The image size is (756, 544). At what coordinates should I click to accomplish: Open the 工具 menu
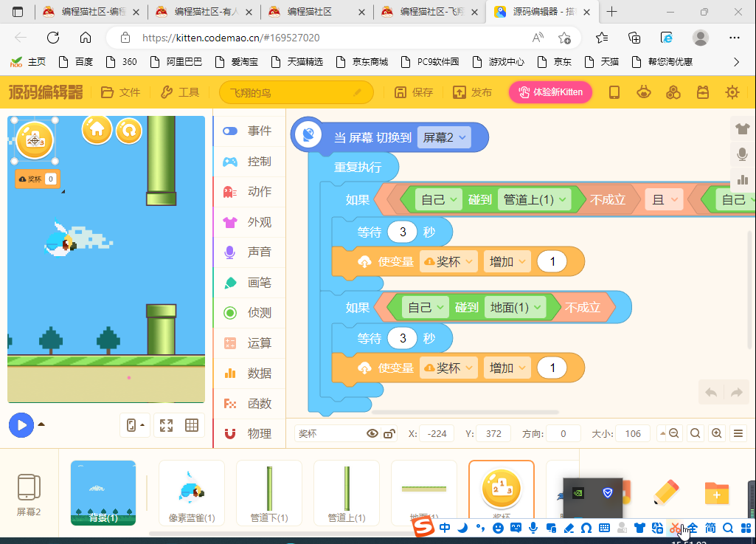click(x=180, y=92)
